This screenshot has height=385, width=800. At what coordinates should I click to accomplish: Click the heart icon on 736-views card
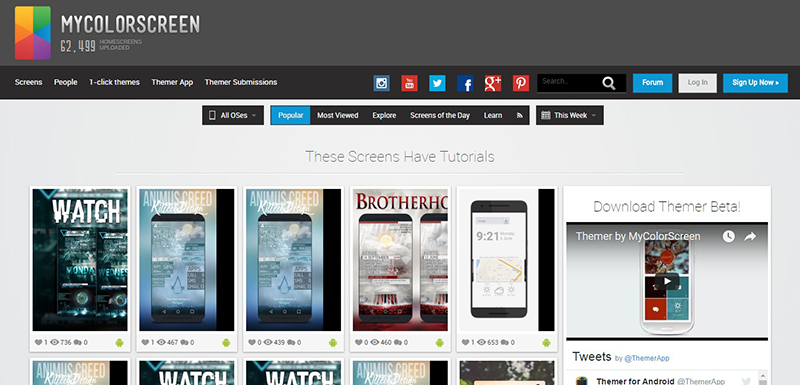click(38, 342)
